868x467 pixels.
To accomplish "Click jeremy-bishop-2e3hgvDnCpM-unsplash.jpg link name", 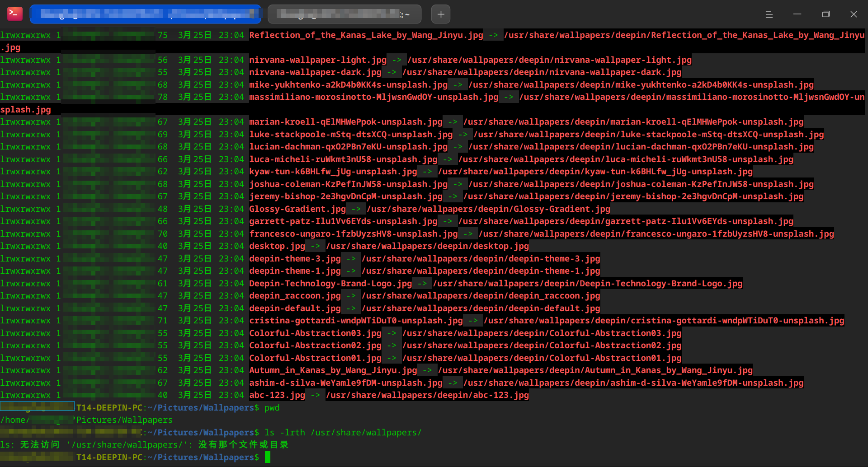I will coord(346,196).
